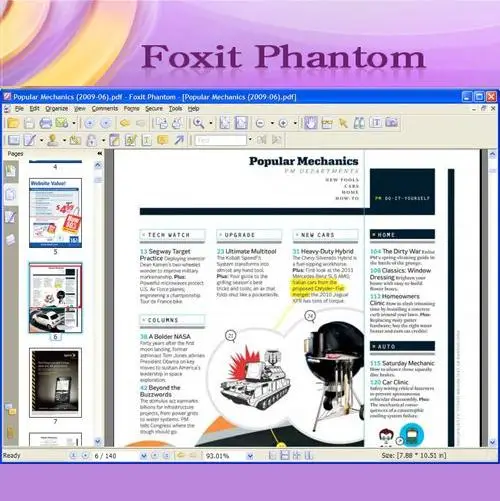Image resolution: width=500 pixels, height=501 pixels.
Task: Expand the page number dropdown in the status bar
Action: (x=144, y=456)
